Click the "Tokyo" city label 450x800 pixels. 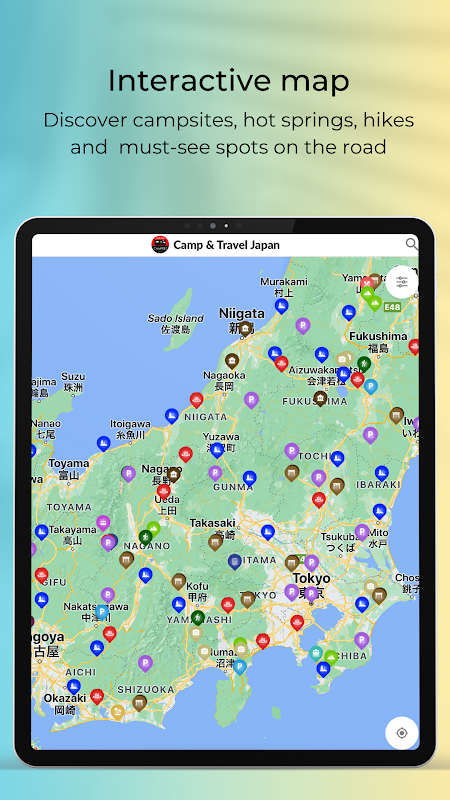tap(311, 579)
